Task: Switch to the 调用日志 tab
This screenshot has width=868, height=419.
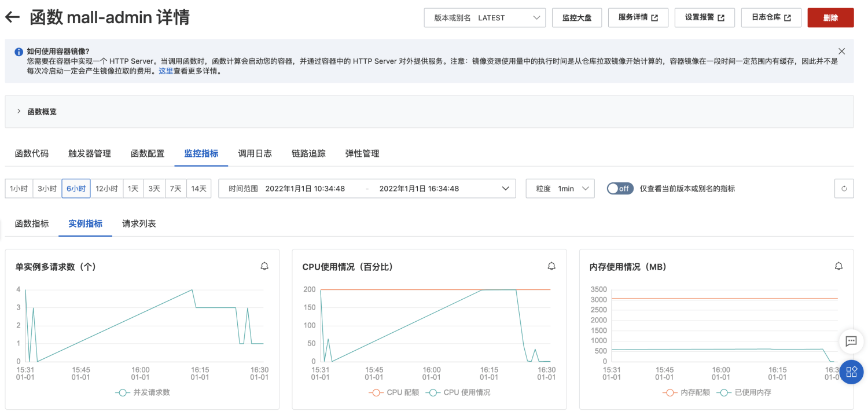Action: (x=255, y=153)
